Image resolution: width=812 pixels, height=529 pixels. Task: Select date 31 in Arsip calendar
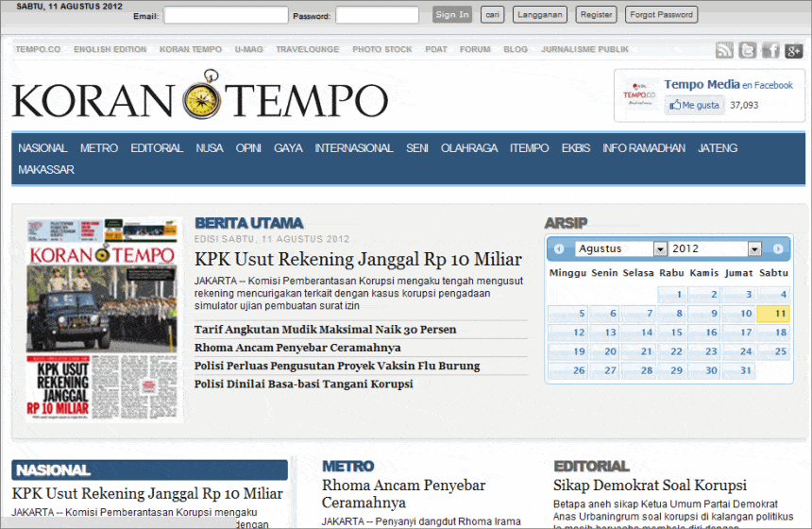[x=738, y=370]
